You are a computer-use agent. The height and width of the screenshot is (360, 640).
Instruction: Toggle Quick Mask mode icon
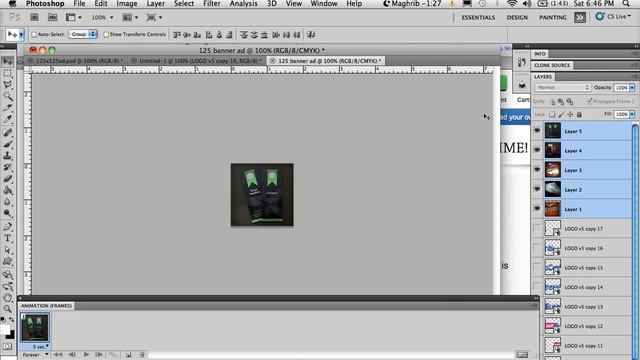click(7, 347)
